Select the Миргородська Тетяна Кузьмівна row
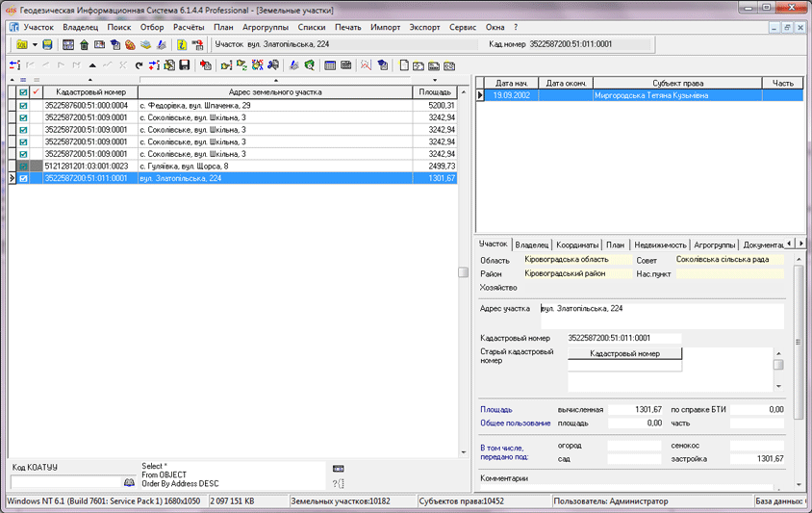812x513 pixels. (644, 95)
